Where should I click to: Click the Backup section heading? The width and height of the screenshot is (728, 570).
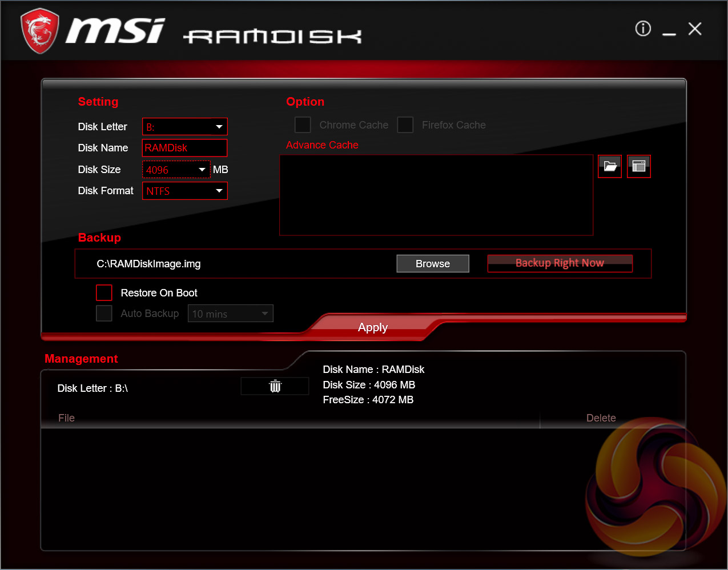(99, 238)
